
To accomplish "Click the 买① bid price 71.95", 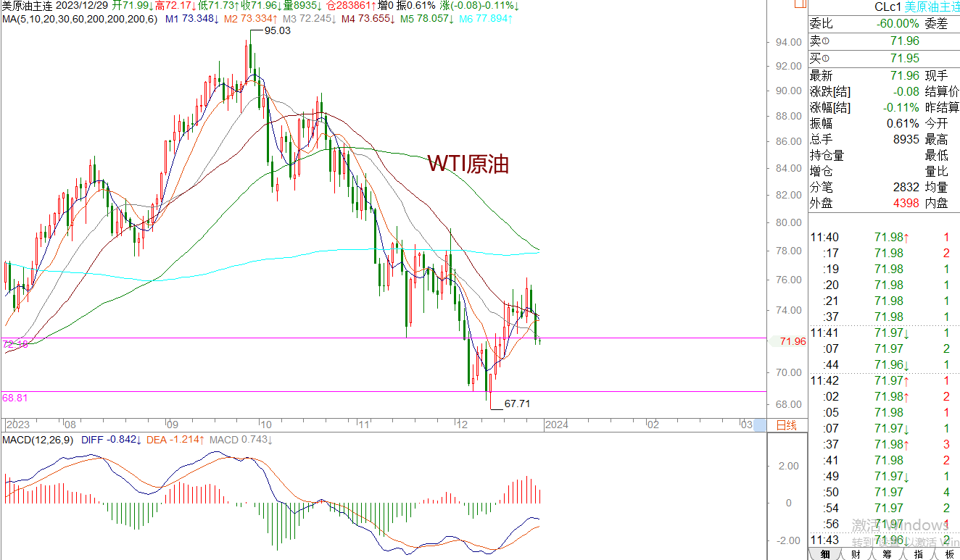I will pos(904,58).
